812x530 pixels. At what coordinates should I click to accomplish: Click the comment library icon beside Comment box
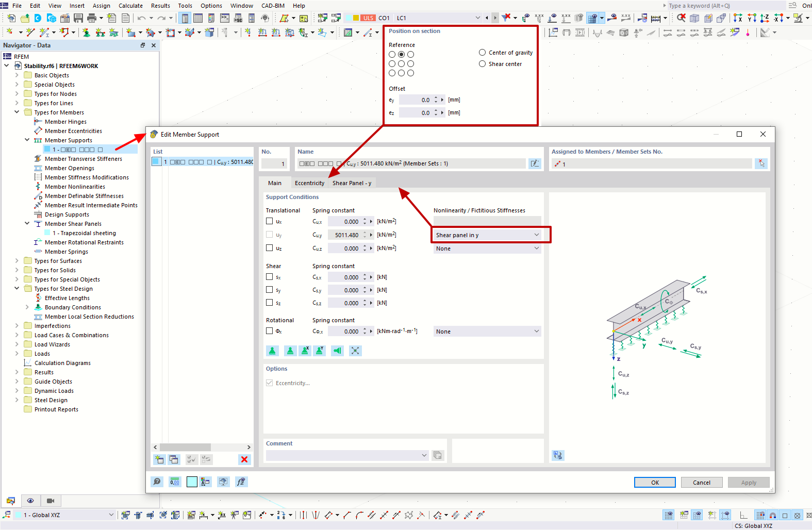[438, 455]
